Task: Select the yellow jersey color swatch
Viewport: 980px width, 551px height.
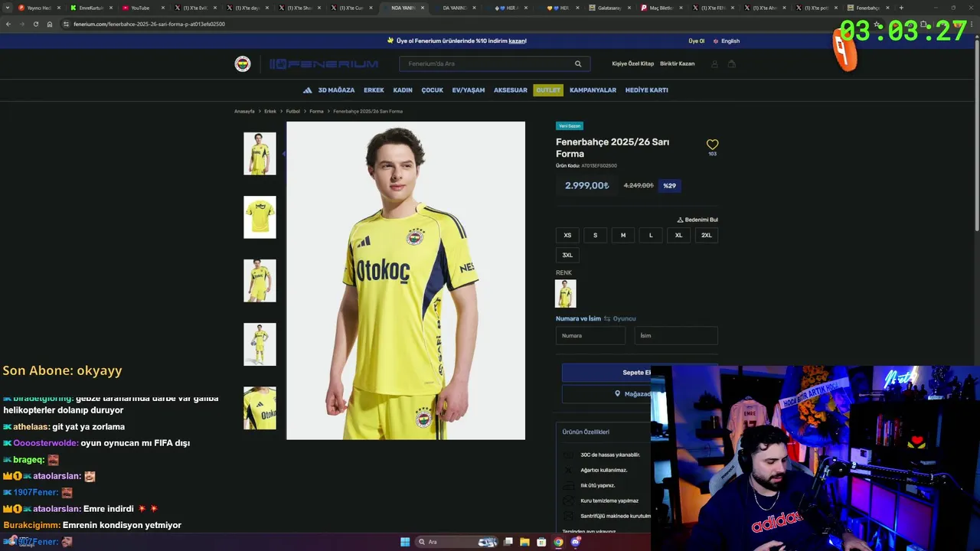Action: point(566,294)
